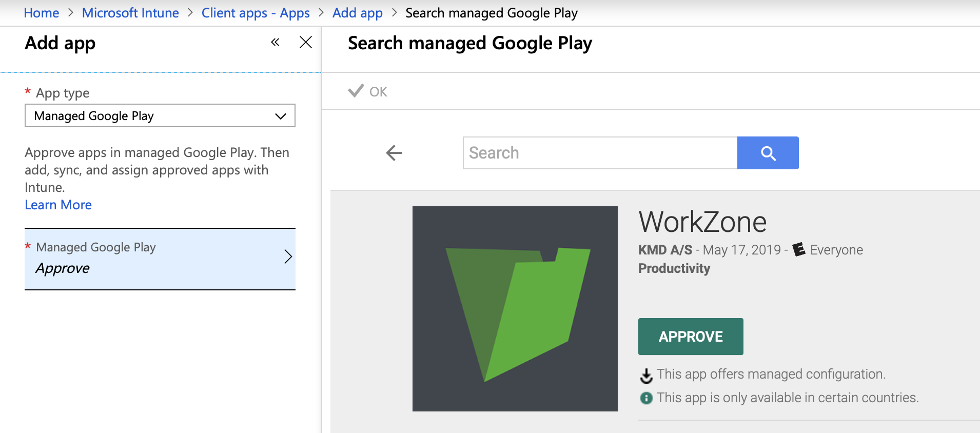This screenshot has width=980, height=433.
Task: Focus the Google Play Search field
Action: point(600,153)
